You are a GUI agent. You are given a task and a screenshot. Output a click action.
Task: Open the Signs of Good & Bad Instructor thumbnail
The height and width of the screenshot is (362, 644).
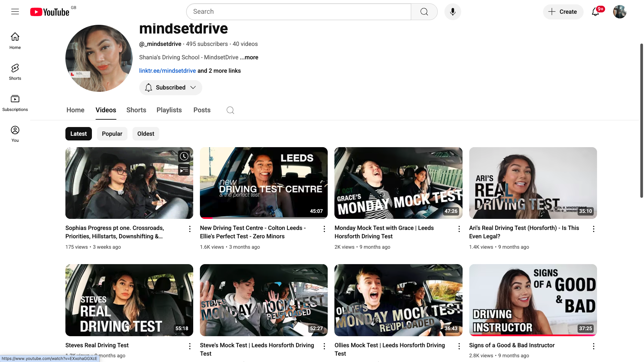533,300
